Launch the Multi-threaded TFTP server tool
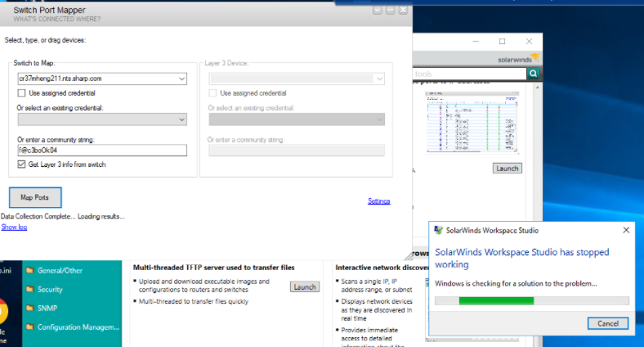Screen dimensions: 644x347 point(305,287)
